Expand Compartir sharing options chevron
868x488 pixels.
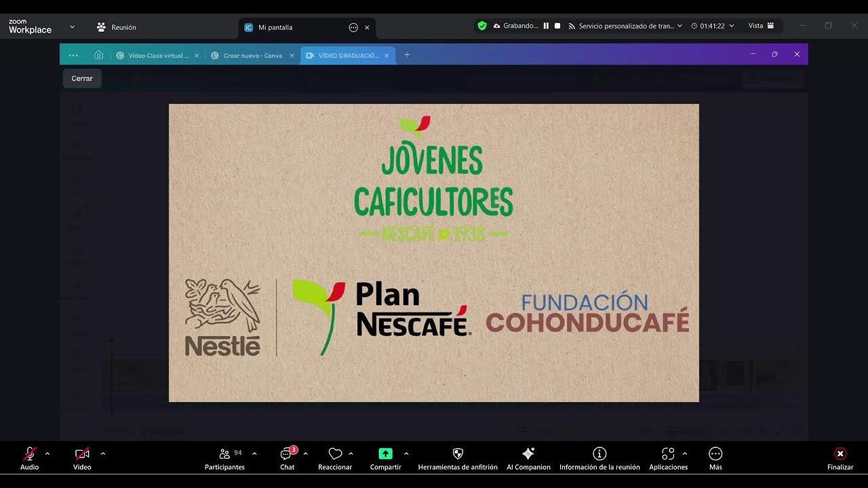coord(406,453)
